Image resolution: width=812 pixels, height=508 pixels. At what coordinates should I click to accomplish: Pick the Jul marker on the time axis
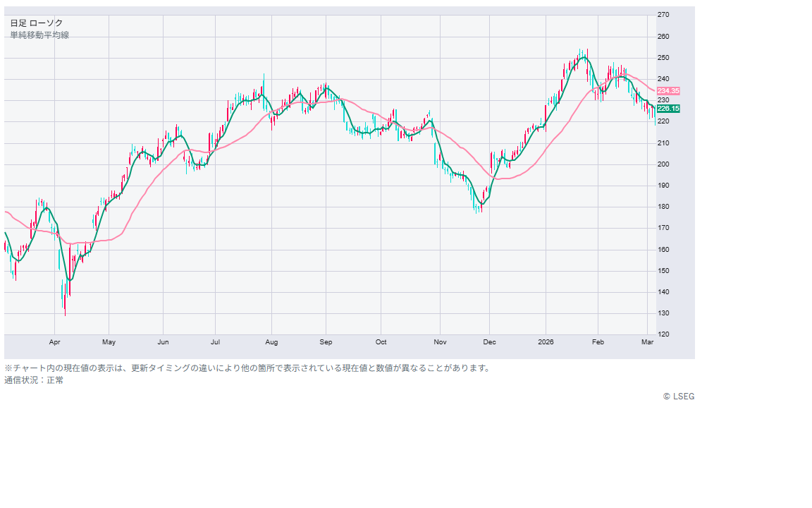pos(215,342)
